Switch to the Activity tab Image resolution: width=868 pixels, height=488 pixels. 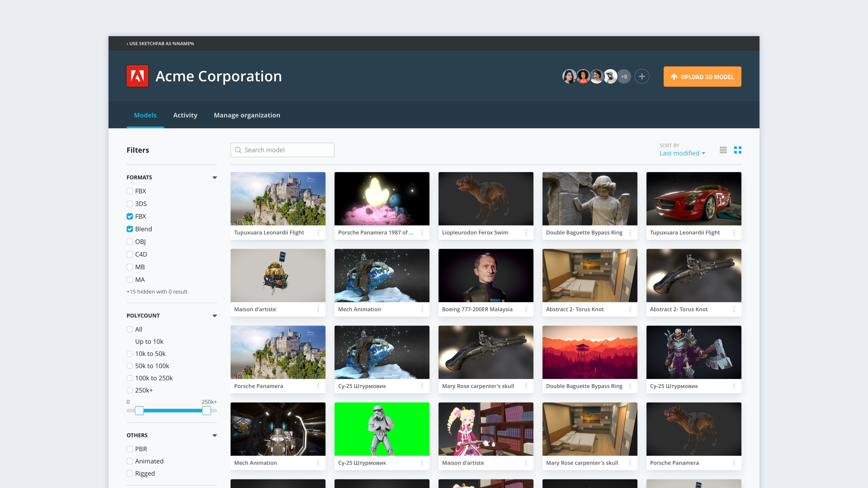point(185,115)
